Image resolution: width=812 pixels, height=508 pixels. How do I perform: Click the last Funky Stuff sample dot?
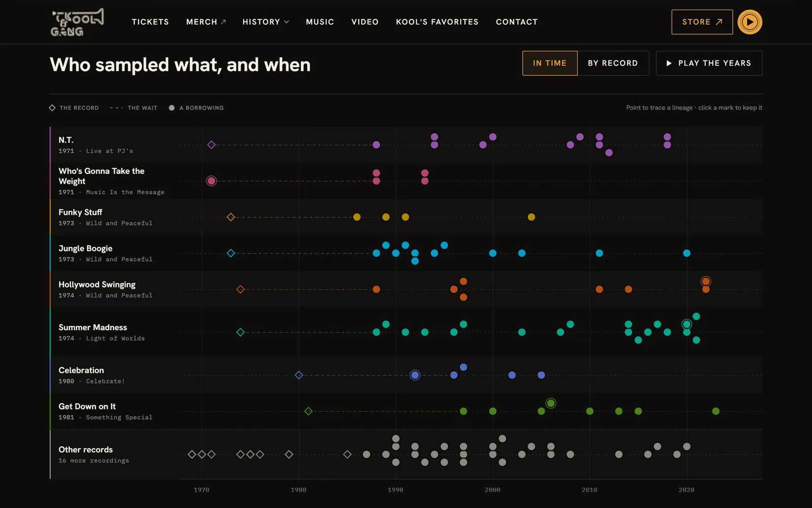(531, 217)
